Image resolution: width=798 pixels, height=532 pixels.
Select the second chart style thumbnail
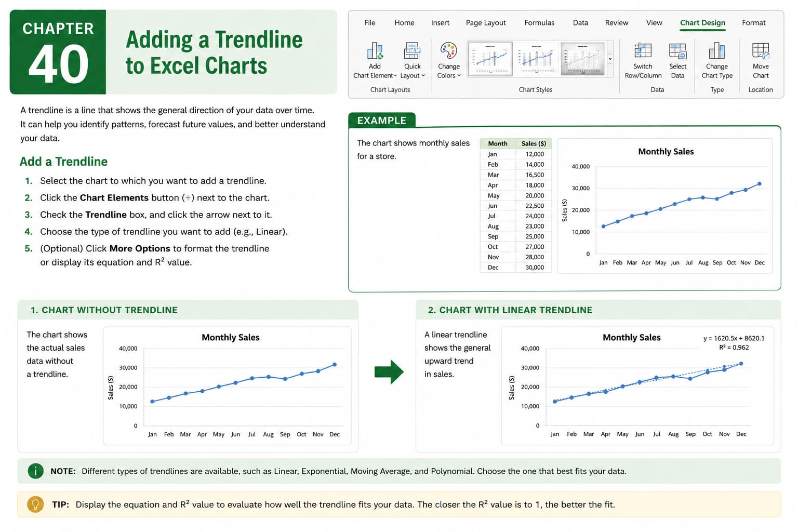(536, 59)
